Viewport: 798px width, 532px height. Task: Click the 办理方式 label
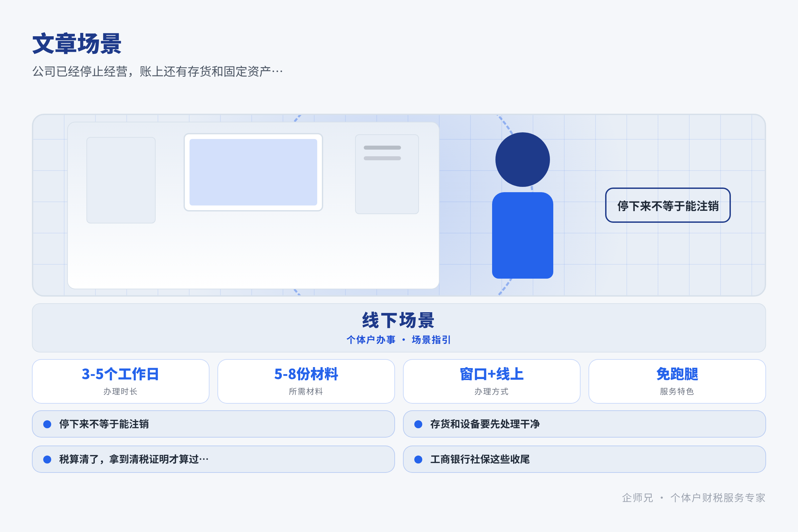[x=492, y=392]
